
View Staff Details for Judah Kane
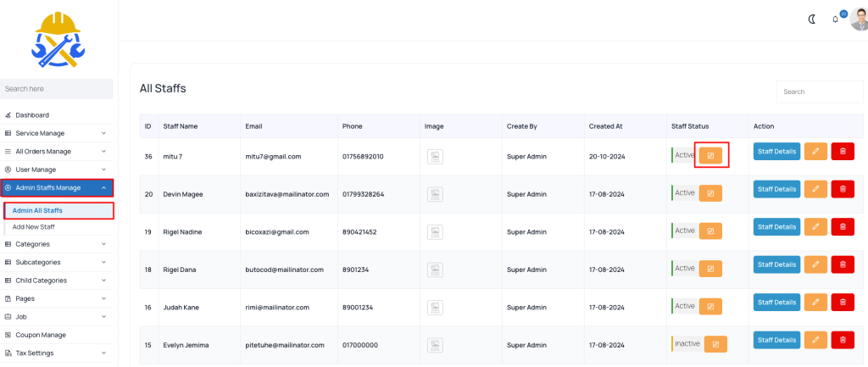point(776,302)
